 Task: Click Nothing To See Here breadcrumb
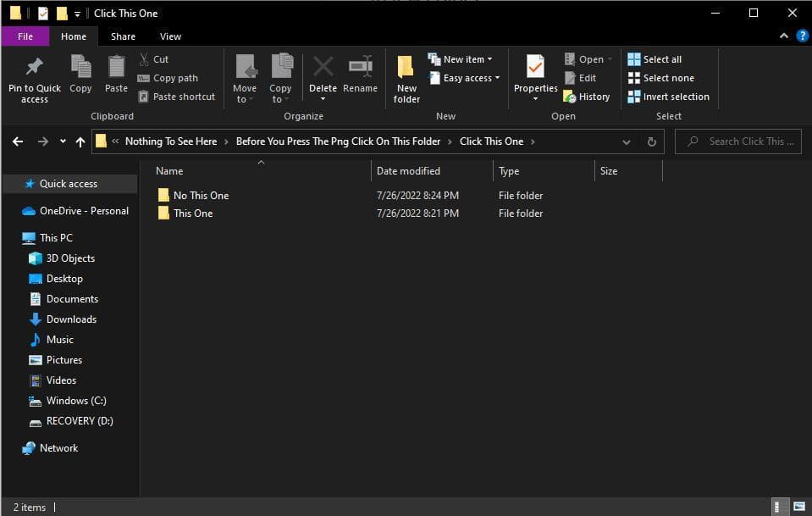coord(171,141)
